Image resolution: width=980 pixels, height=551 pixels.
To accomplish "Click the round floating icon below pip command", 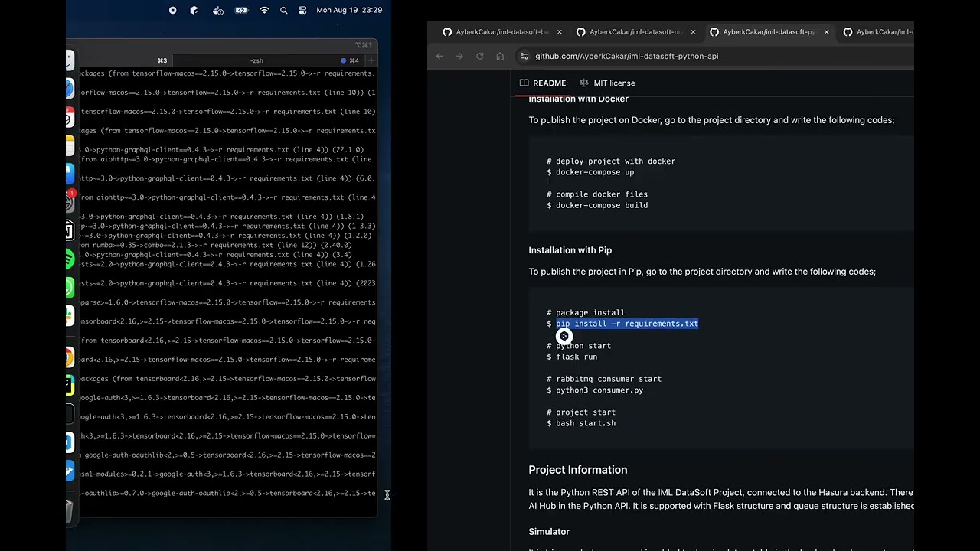I will pos(564,336).
